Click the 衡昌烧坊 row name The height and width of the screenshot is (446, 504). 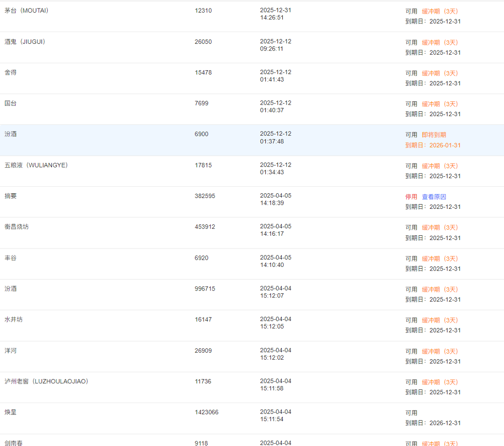click(x=17, y=226)
